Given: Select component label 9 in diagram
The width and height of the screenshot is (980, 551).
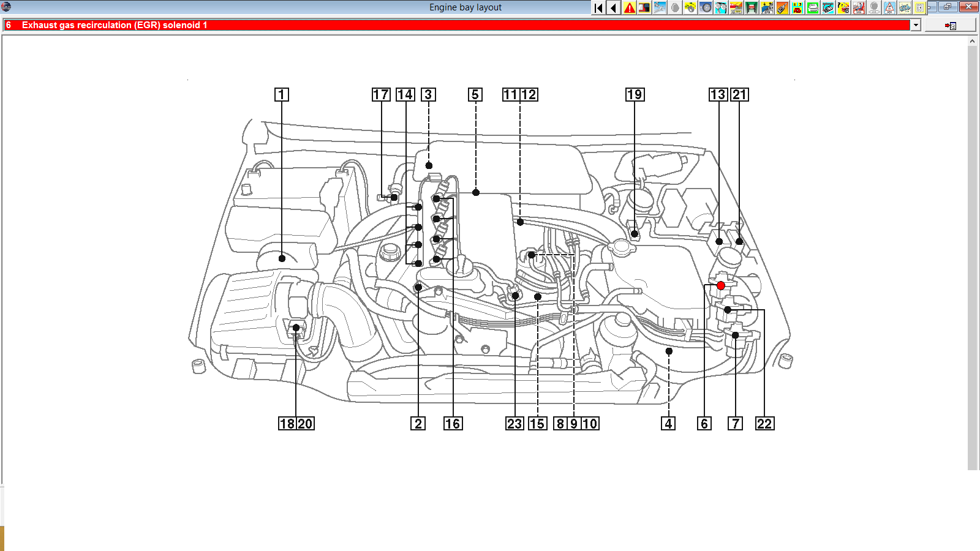Looking at the screenshot, I should (x=574, y=424).
